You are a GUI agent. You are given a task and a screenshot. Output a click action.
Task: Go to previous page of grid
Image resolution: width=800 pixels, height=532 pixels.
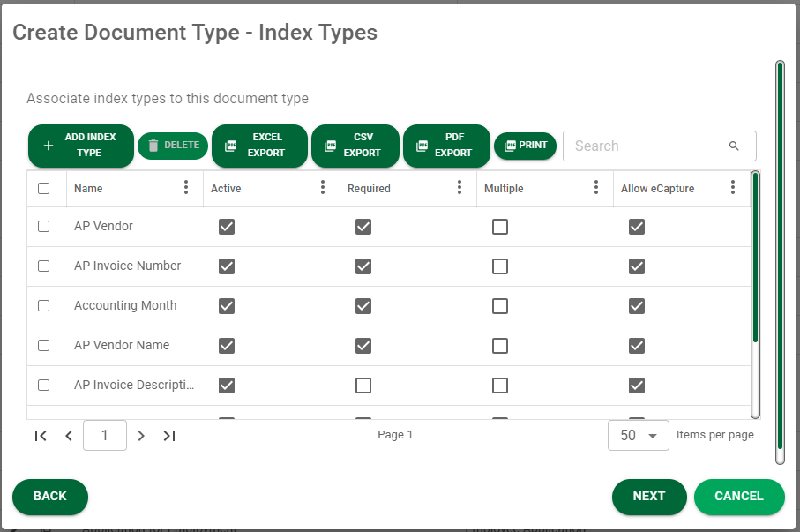coord(69,436)
